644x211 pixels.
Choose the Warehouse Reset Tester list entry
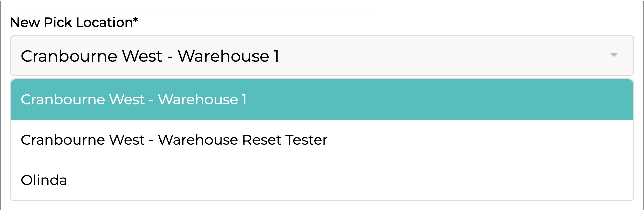(174, 140)
